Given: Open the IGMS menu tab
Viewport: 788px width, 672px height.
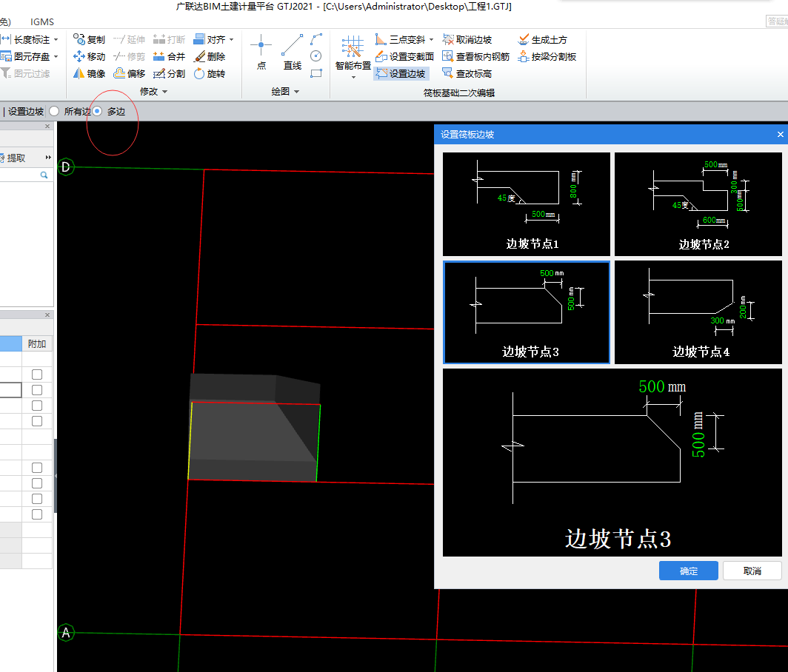Looking at the screenshot, I should coord(41,22).
